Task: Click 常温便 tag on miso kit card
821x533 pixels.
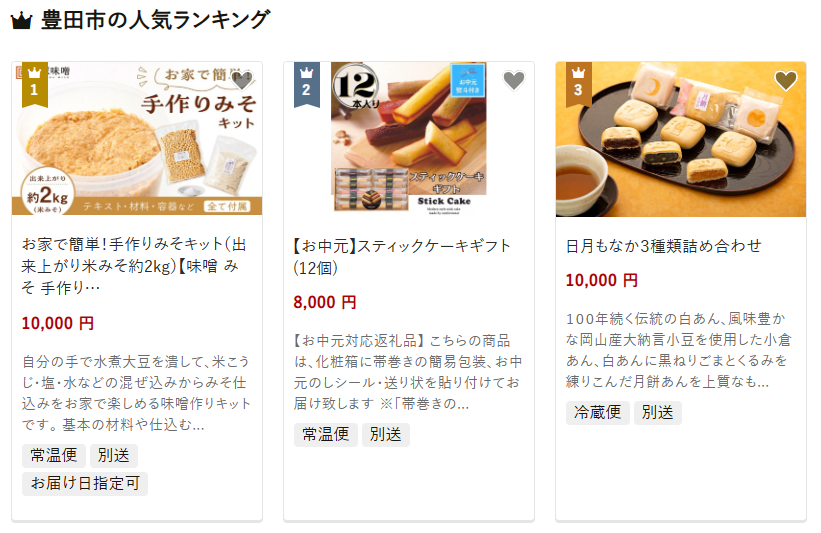Action: 53,456
